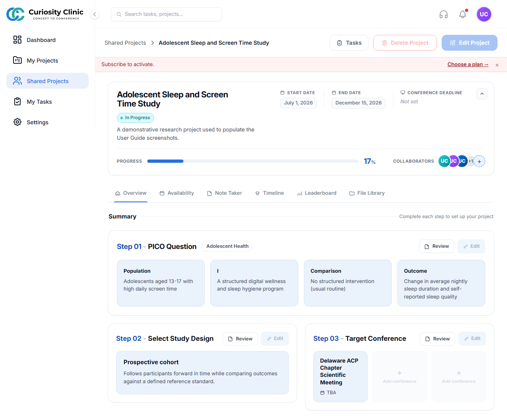Viewport: 507px width, 420px height.
Task: Select Shared Projects in the sidebar
Action: (48, 81)
